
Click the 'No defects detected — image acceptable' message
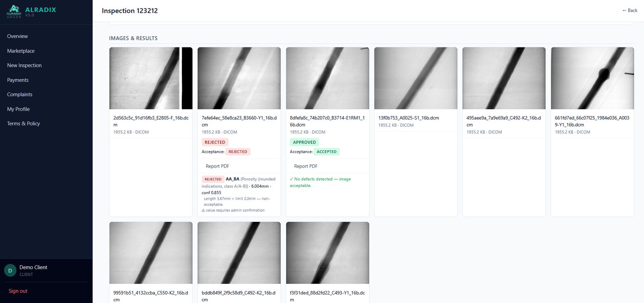(320, 182)
